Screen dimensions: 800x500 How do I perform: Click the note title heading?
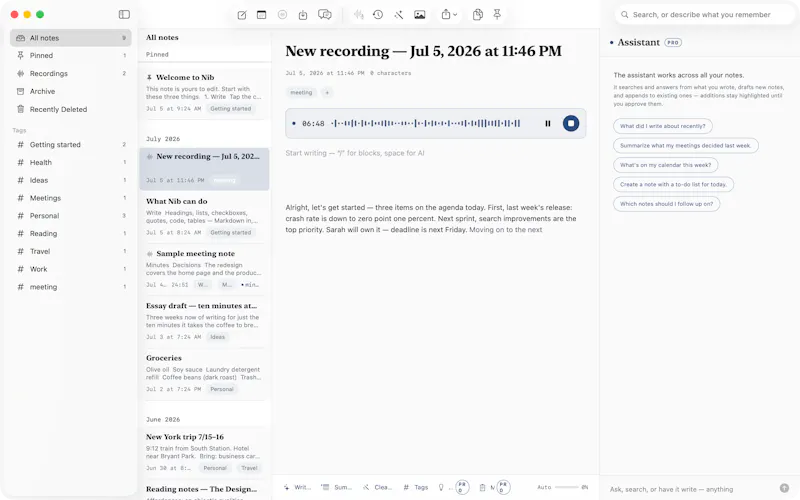[x=423, y=51]
